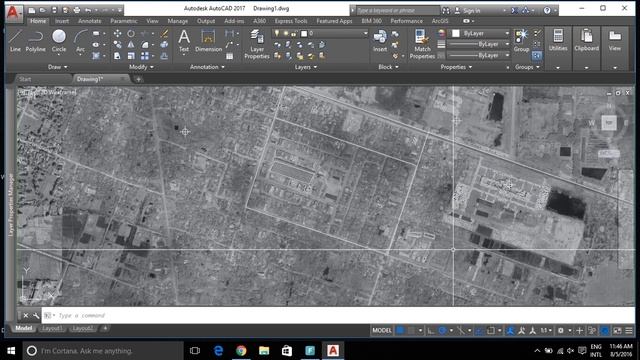Switch to the Insert ribbon tab
This screenshot has height=360, width=640.
(62, 21)
